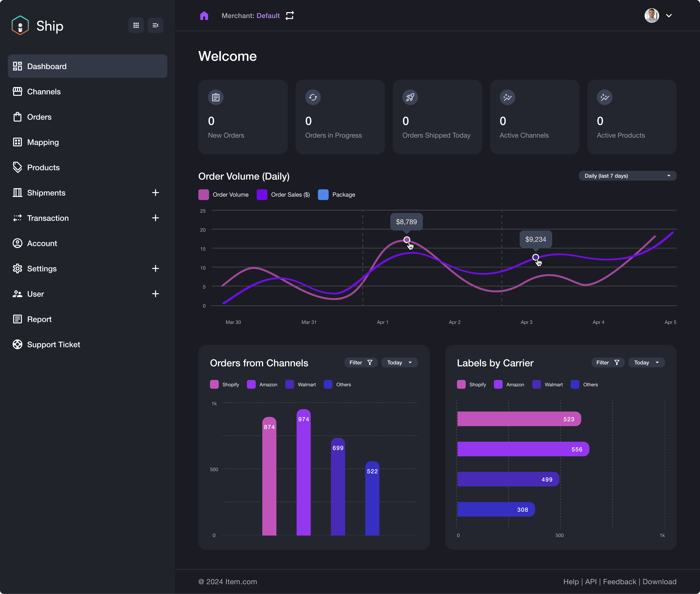The height and width of the screenshot is (594, 700).
Task: Open the Channels menu item
Action: tap(44, 92)
